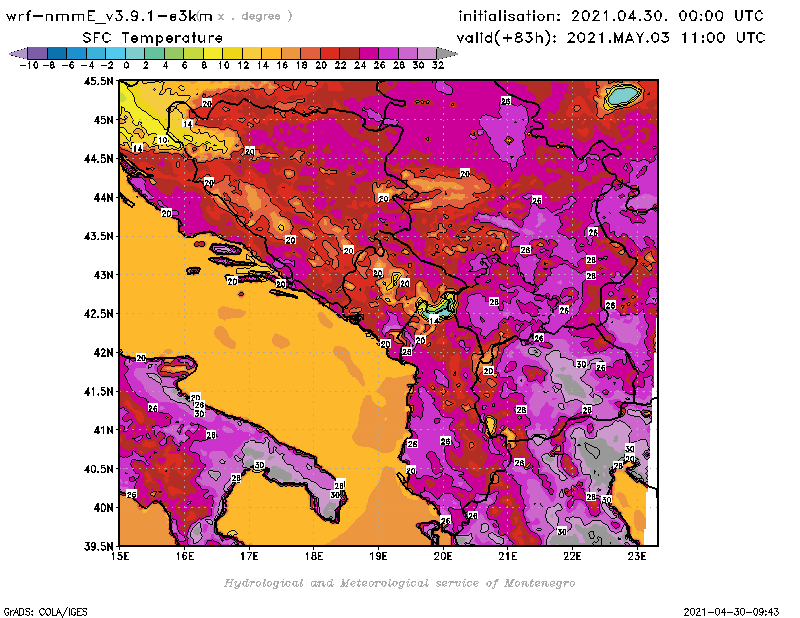Image resolution: width=800 pixels, height=618 pixels.
Task: Pick the legend swatch between -2 and 0
Action: (115, 53)
